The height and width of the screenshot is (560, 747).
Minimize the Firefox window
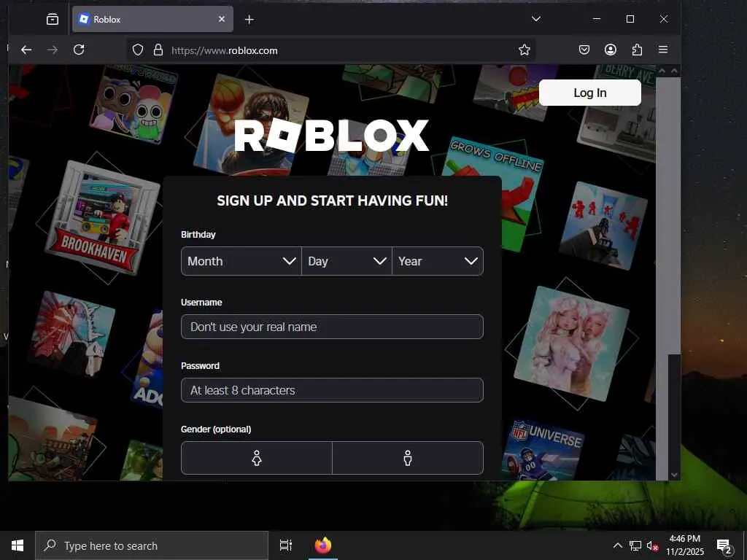click(x=597, y=19)
